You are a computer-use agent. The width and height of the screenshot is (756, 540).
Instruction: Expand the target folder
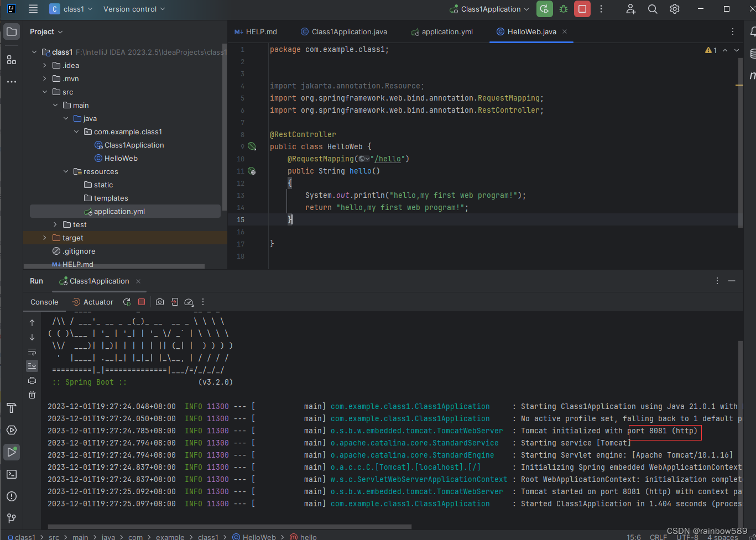pos(45,238)
